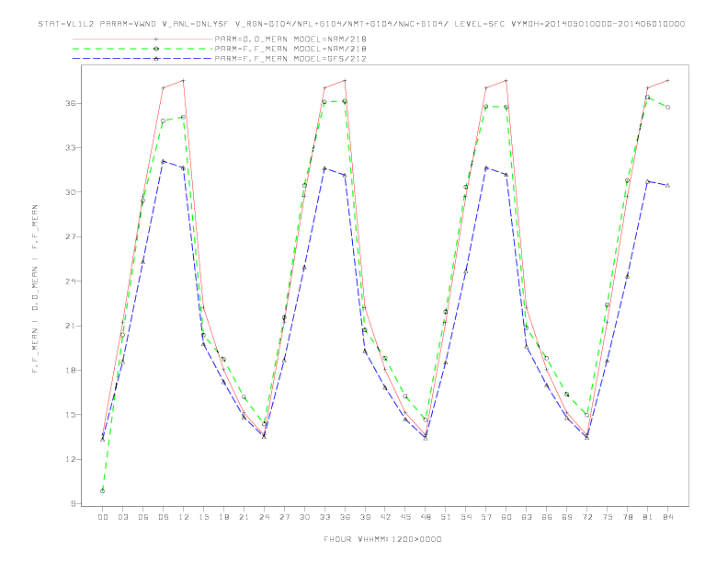
Task: Click x-axis tick label 00
Action: tap(103, 517)
